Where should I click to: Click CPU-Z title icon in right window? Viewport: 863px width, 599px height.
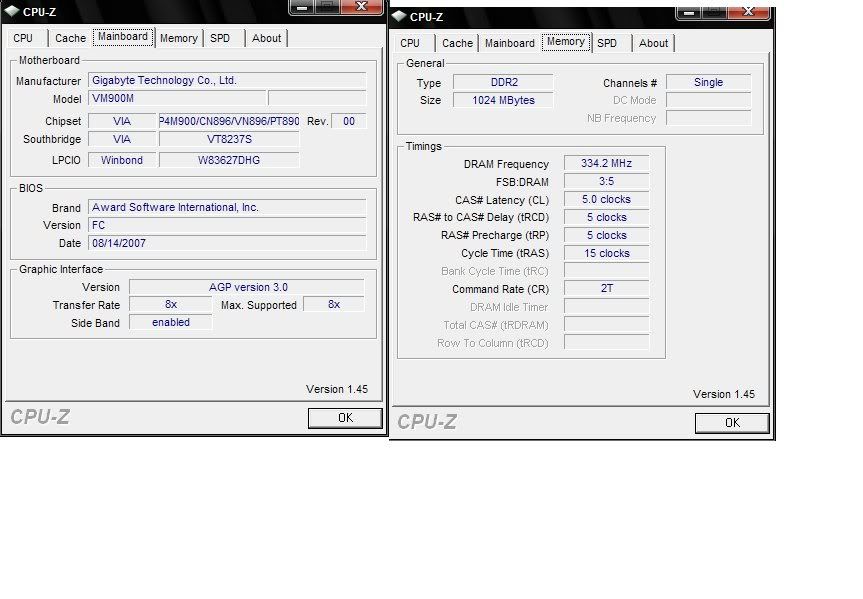coord(398,17)
